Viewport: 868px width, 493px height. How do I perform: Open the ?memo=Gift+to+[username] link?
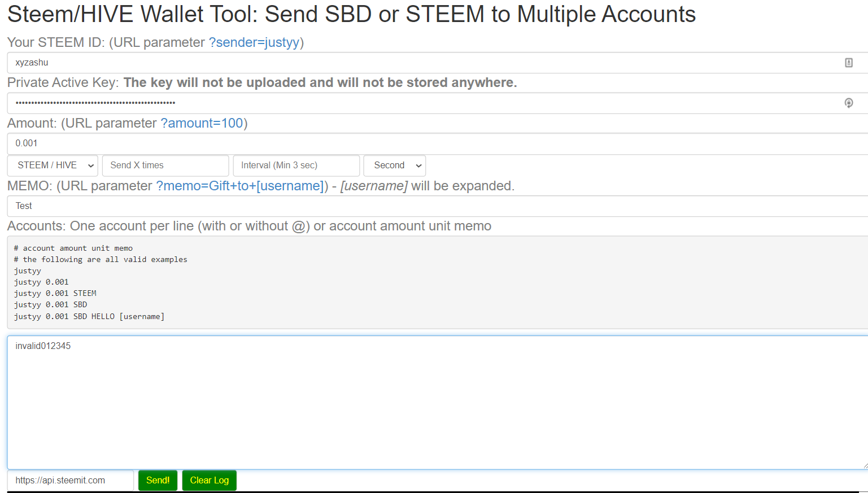pyautogui.click(x=240, y=186)
